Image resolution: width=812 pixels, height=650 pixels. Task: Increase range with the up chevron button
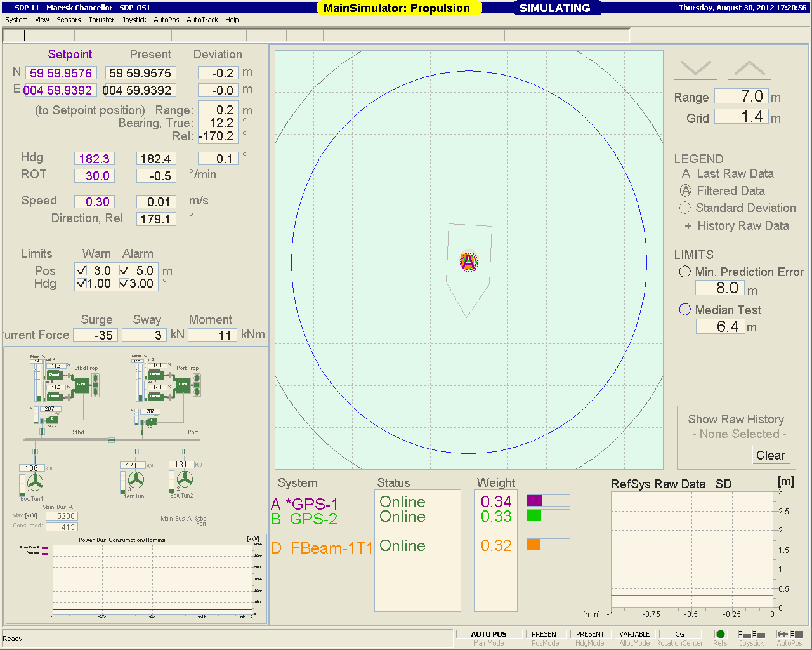pos(749,68)
